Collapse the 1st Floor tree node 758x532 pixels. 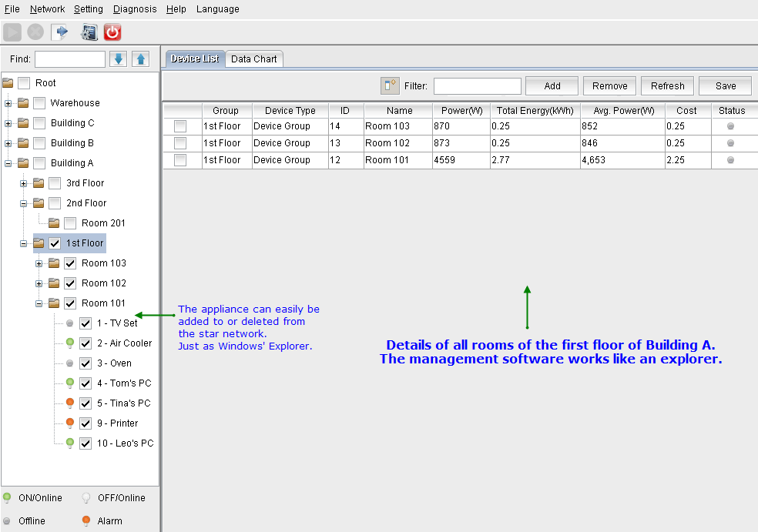(x=23, y=243)
